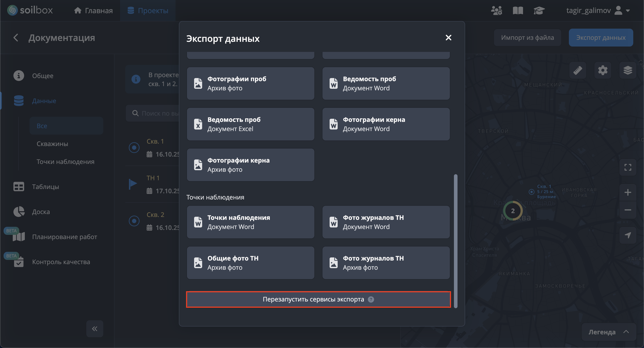
Task: Click Перезапустить сервисы экспорта button
Action: [313, 299]
